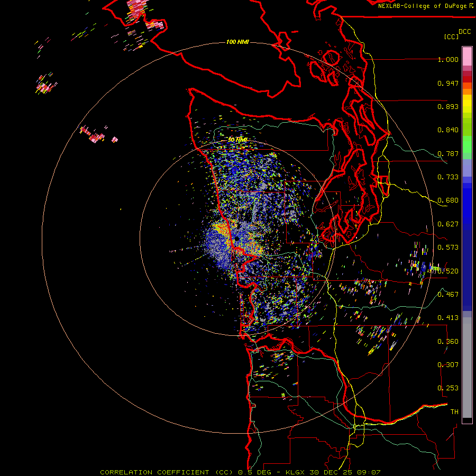The height and width of the screenshot is (476, 476).
Task: Pick the pink segment of the color bar
Action: (467, 56)
